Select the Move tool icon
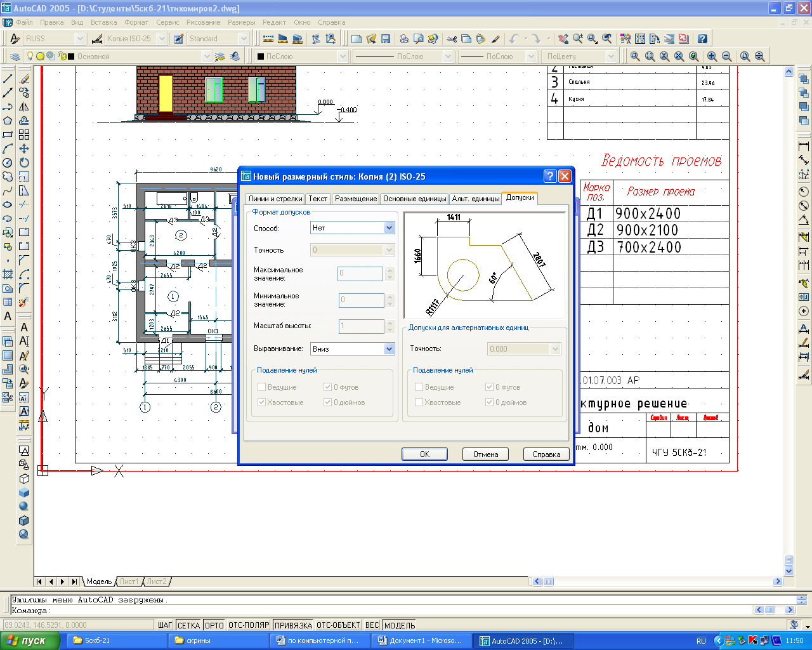Image resolution: width=812 pixels, height=650 pixels. coord(24,149)
